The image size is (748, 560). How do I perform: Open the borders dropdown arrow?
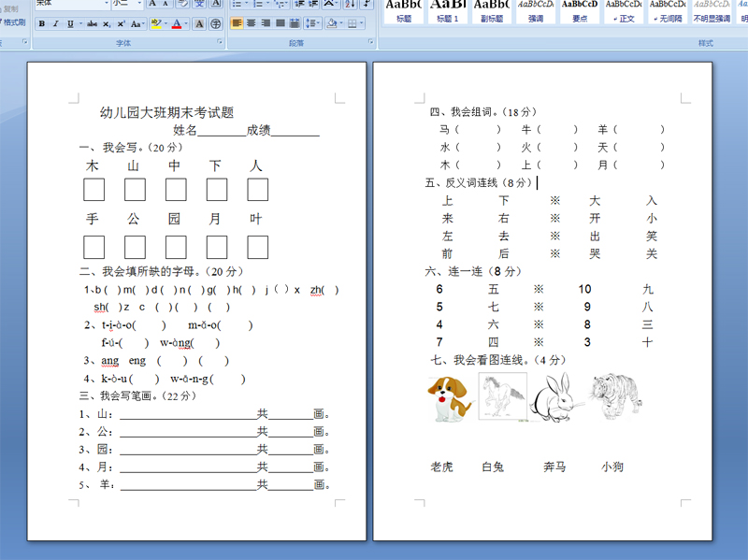(x=362, y=22)
